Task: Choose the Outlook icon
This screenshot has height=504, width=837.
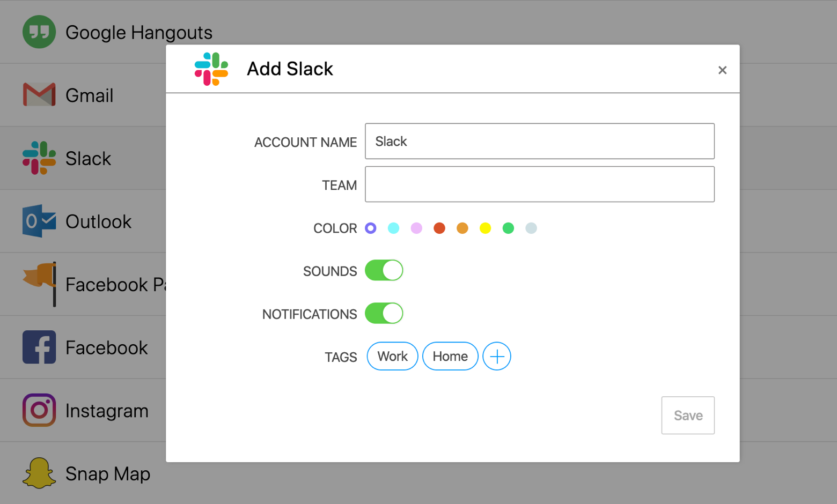Action: click(39, 221)
